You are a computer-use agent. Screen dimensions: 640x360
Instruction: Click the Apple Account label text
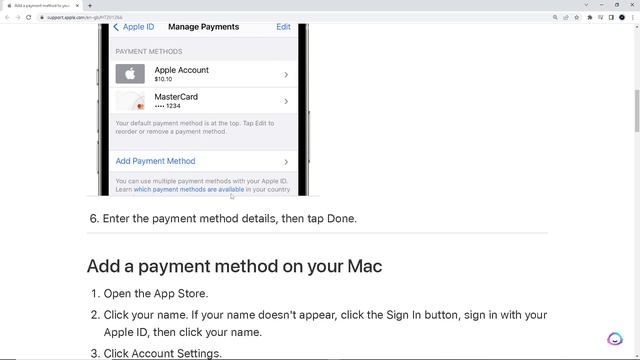[182, 70]
